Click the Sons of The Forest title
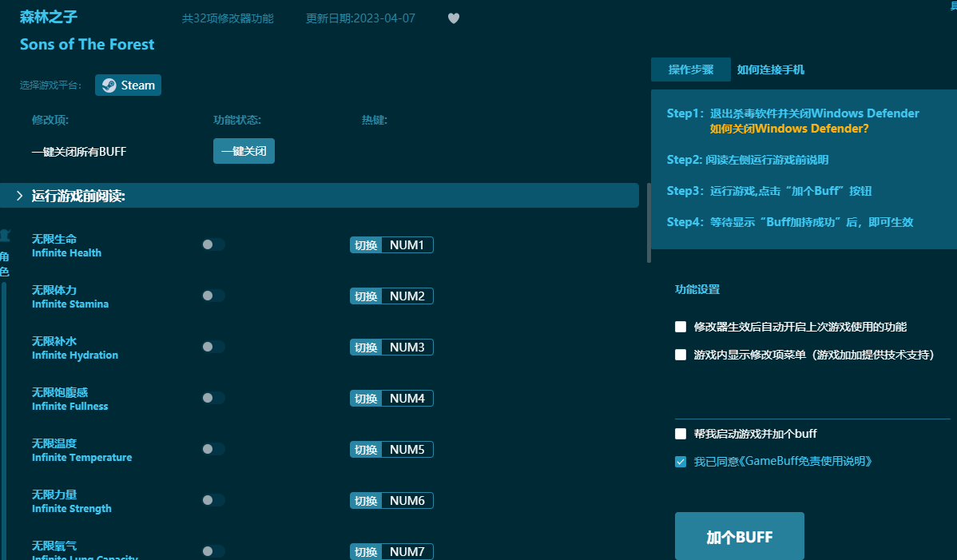This screenshot has height=560, width=957. pos(87,45)
